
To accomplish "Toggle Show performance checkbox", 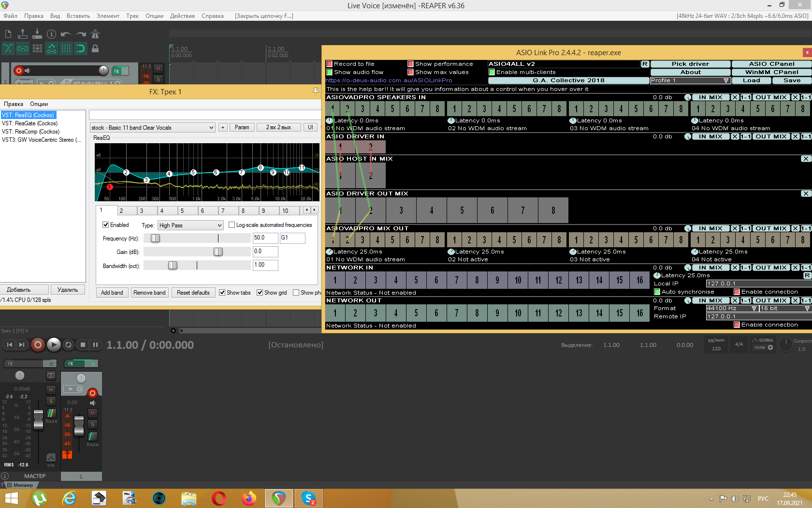I will (410, 64).
